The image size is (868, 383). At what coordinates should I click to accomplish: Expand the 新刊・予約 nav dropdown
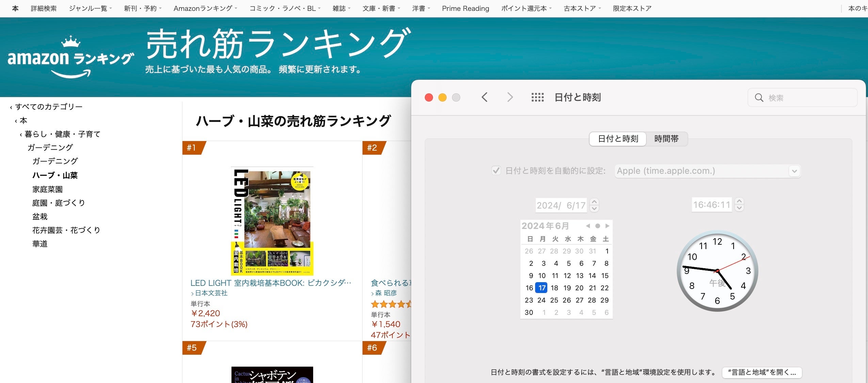pos(143,8)
